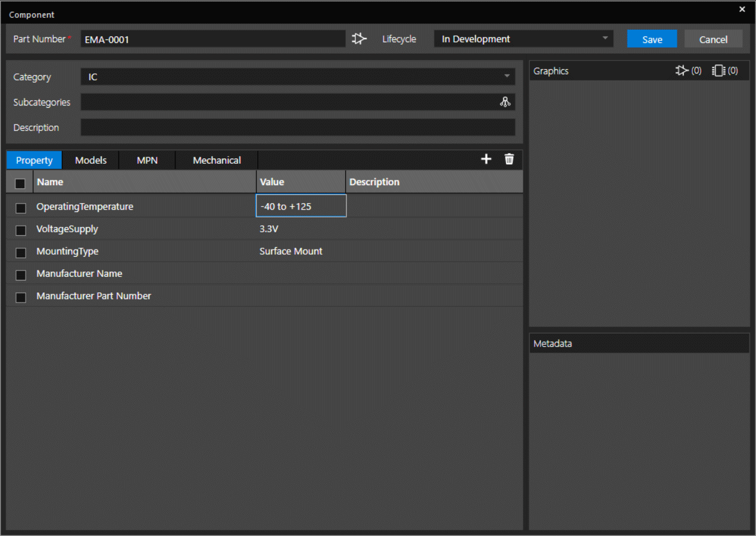Select the Property tab

click(34, 160)
